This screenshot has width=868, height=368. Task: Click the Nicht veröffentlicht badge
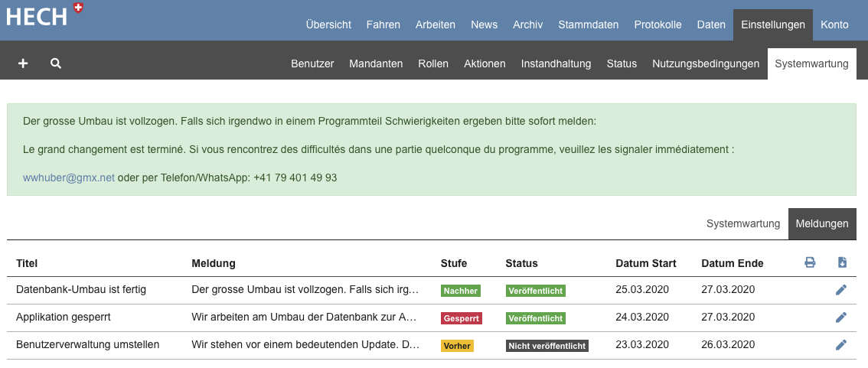click(x=547, y=346)
